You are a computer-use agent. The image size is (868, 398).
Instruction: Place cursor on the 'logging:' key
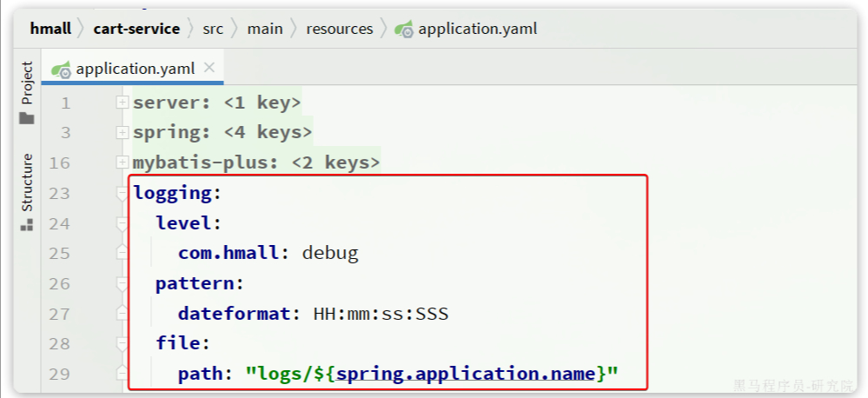tap(177, 193)
